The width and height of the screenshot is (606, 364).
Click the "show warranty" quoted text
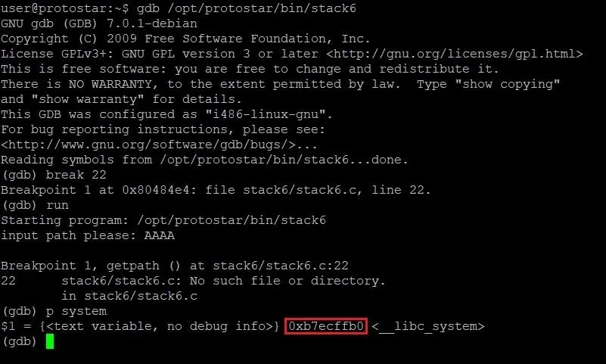(x=88, y=99)
